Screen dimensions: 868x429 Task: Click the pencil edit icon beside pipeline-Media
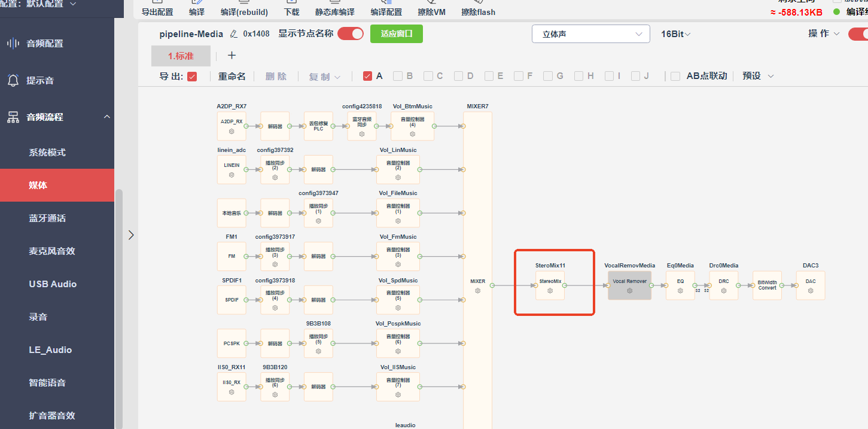pos(234,34)
